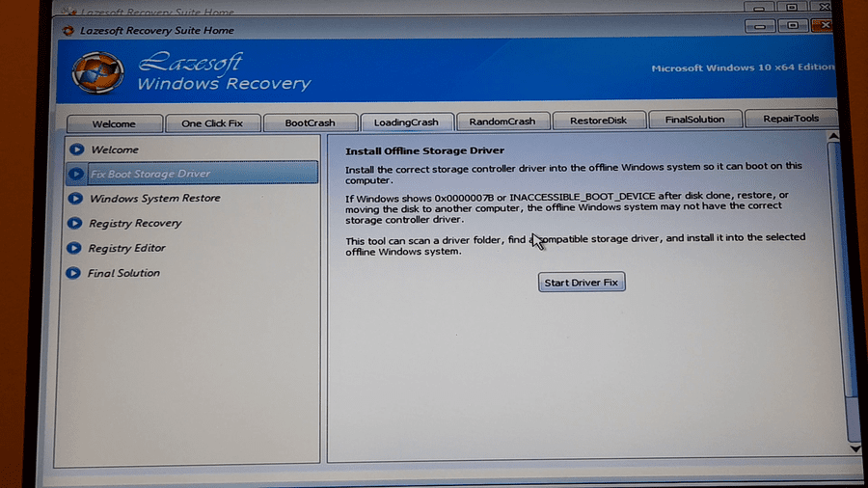The height and width of the screenshot is (488, 868).
Task: Minimize the Lazesoft Recovery Suite window
Action: click(x=760, y=26)
